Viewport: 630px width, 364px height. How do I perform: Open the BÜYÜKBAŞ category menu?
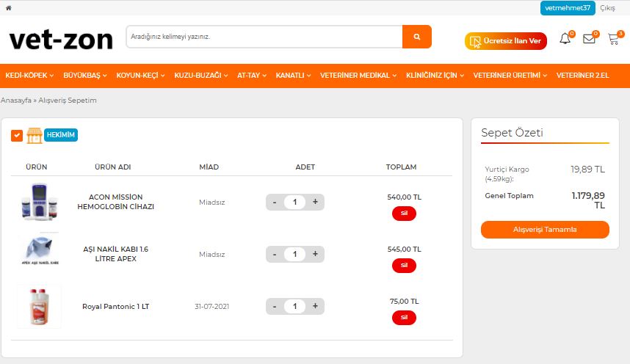click(85, 76)
